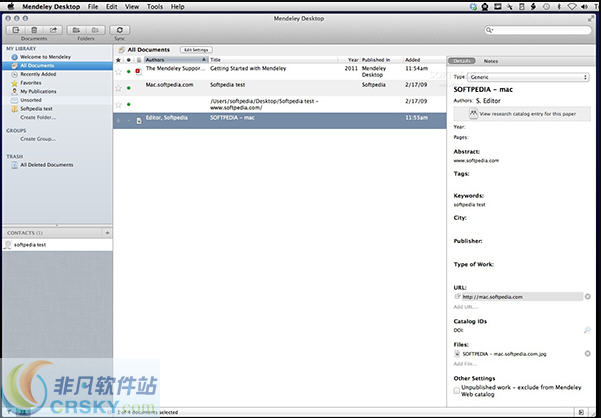The height and width of the screenshot is (418, 601).
Task: Click Add URL... link
Action: point(465,307)
